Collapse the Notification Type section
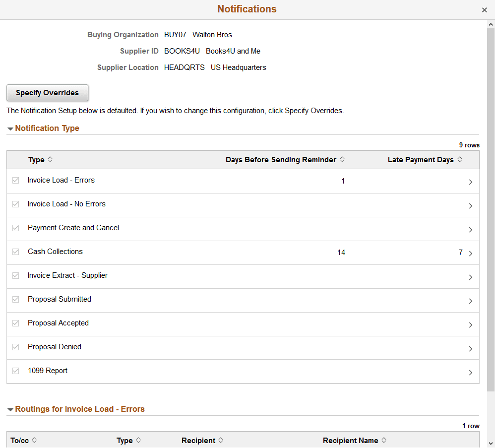Image resolution: width=495 pixels, height=448 pixels. (x=10, y=128)
